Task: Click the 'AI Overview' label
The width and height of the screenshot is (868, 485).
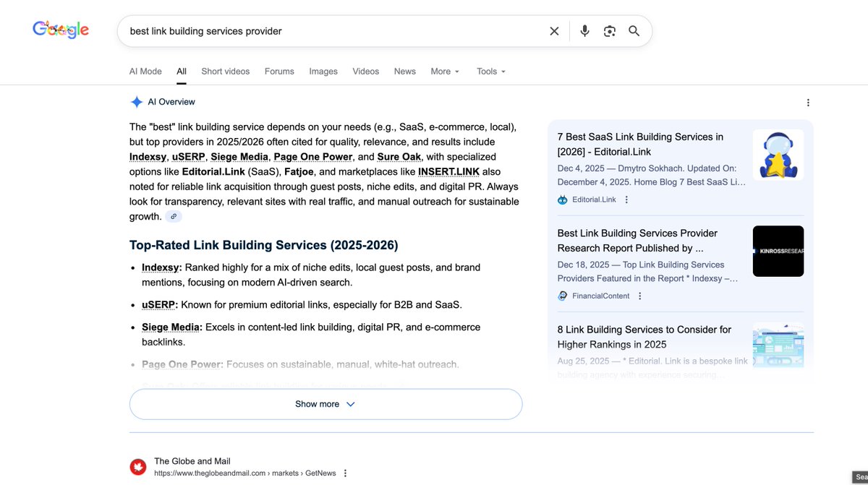Action: pyautogui.click(x=171, y=102)
